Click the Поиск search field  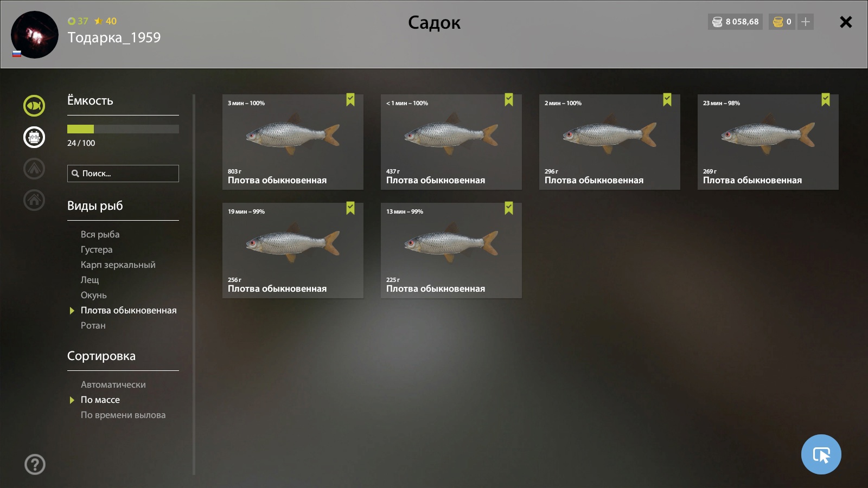123,174
